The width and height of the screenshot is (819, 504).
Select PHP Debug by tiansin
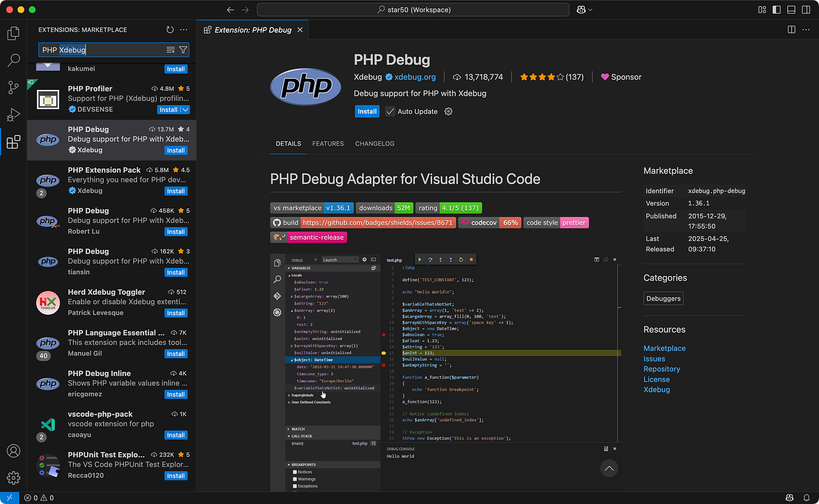click(x=112, y=263)
